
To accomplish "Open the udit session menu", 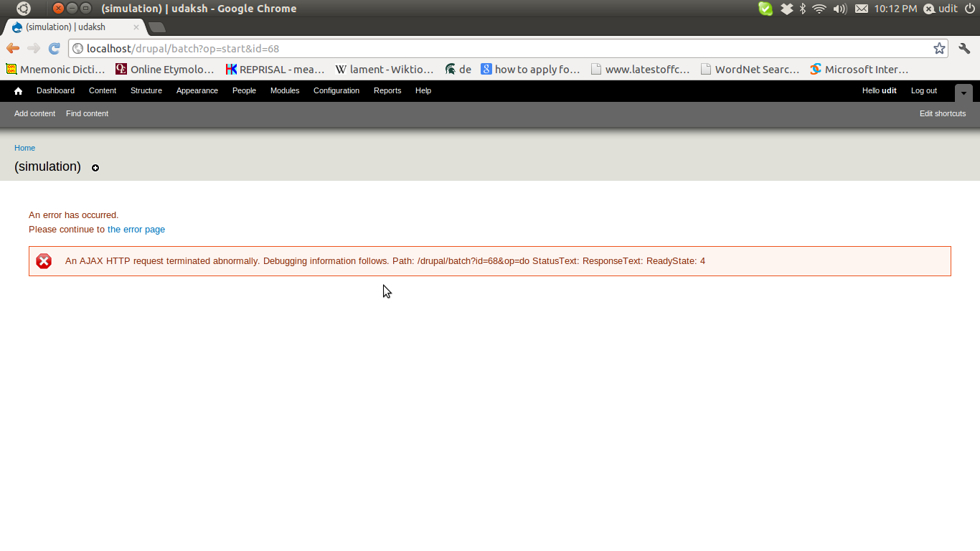I will point(940,9).
